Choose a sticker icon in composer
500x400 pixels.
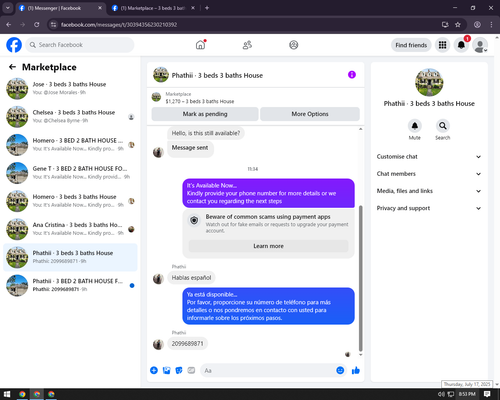[x=179, y=370]
